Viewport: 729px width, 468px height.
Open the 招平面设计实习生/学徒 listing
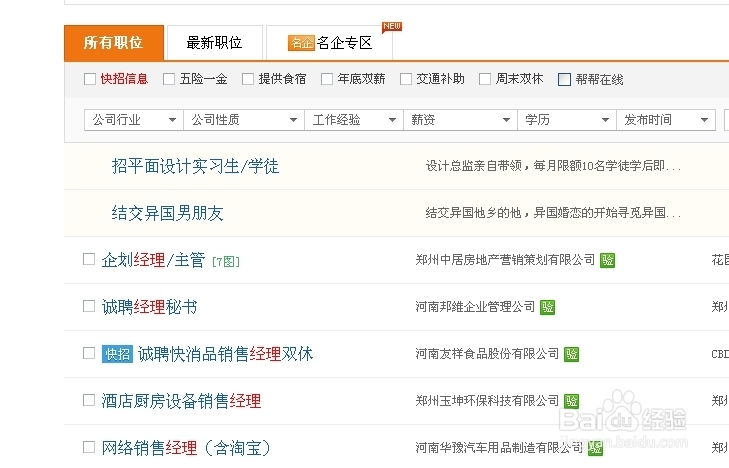pos(195,166)
